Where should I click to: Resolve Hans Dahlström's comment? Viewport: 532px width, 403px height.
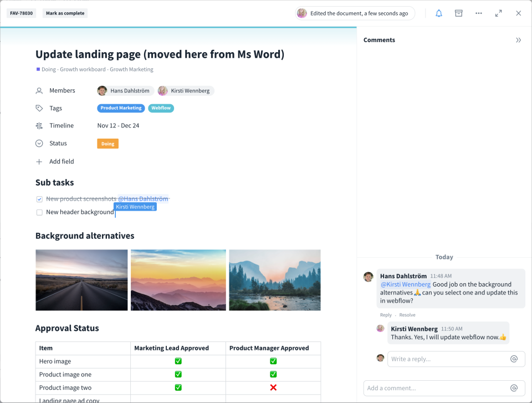[x=407, y=314]
